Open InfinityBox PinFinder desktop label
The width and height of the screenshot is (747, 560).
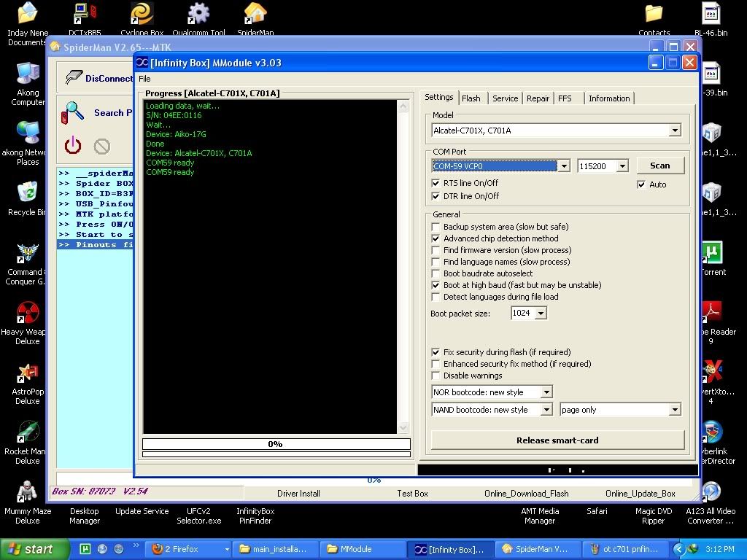click(x=255, y=516)
